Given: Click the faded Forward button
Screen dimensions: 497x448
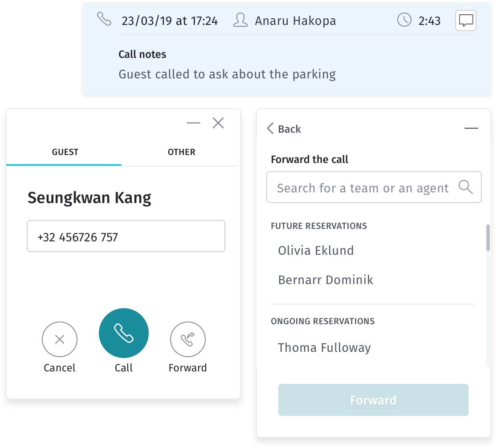Looking at the screenshot, I should [373, 400].
